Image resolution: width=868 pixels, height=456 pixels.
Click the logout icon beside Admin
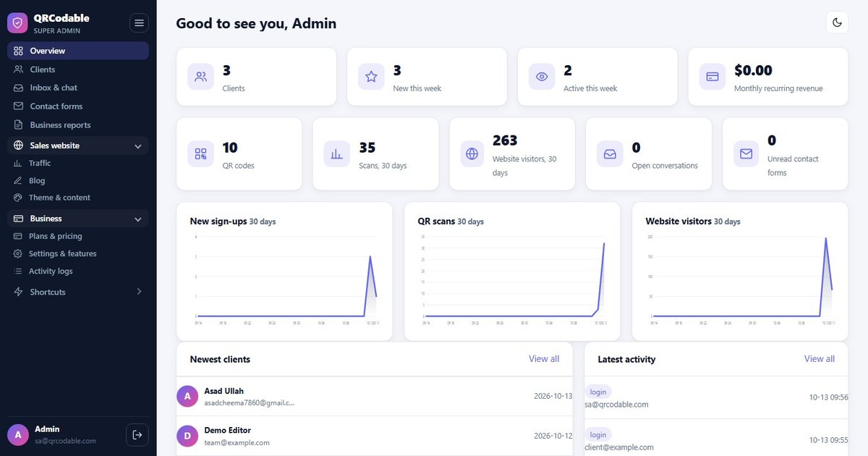click(137, 434)
